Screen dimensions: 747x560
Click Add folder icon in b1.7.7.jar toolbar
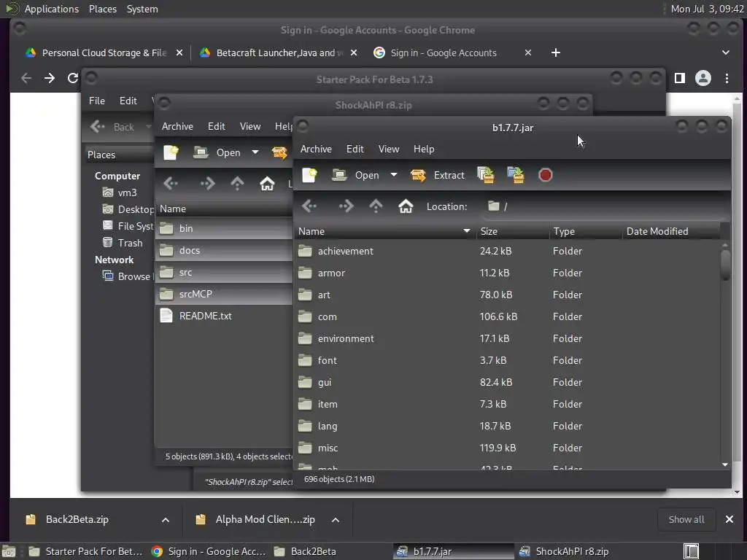[516, 175]
